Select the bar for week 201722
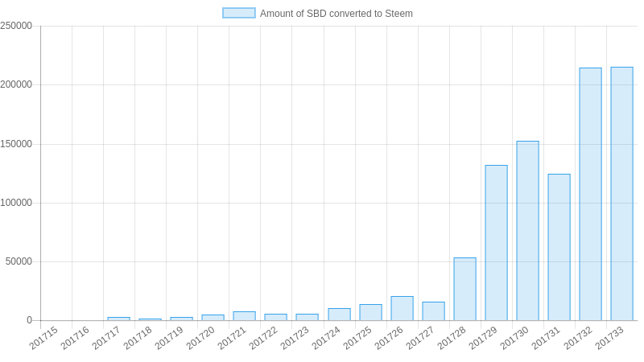 275,317
